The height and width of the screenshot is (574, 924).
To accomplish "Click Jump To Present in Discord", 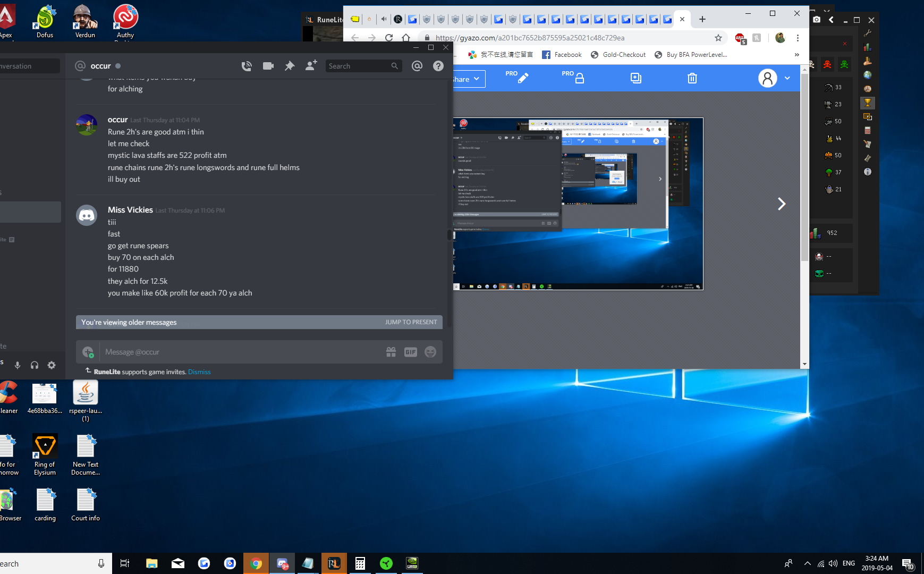I will [411, 322].
